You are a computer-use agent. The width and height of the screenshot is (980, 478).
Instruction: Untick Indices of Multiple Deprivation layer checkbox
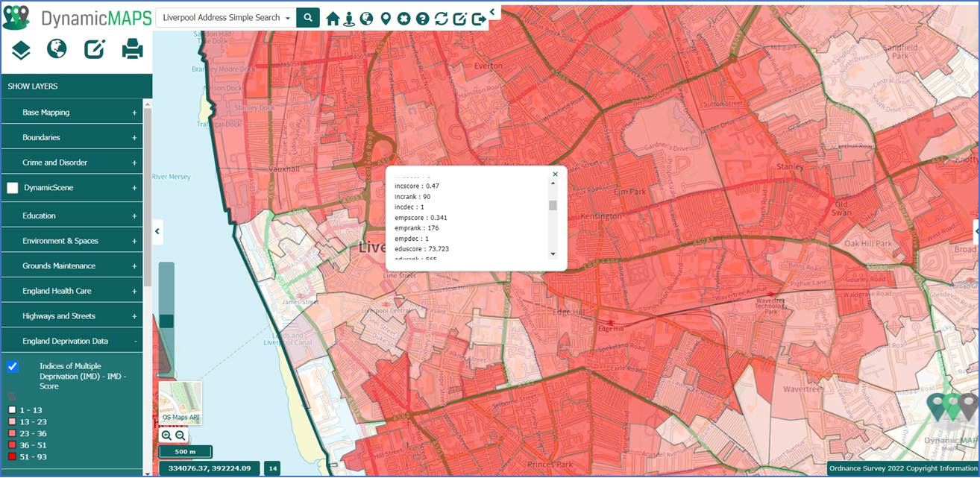pyautogui.click(x=12, y=366)
